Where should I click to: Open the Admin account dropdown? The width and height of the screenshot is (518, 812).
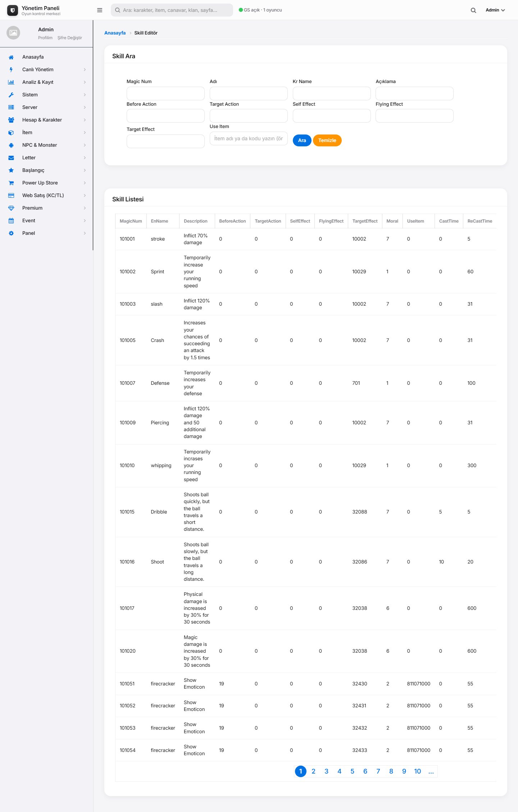tap(495, 10)
